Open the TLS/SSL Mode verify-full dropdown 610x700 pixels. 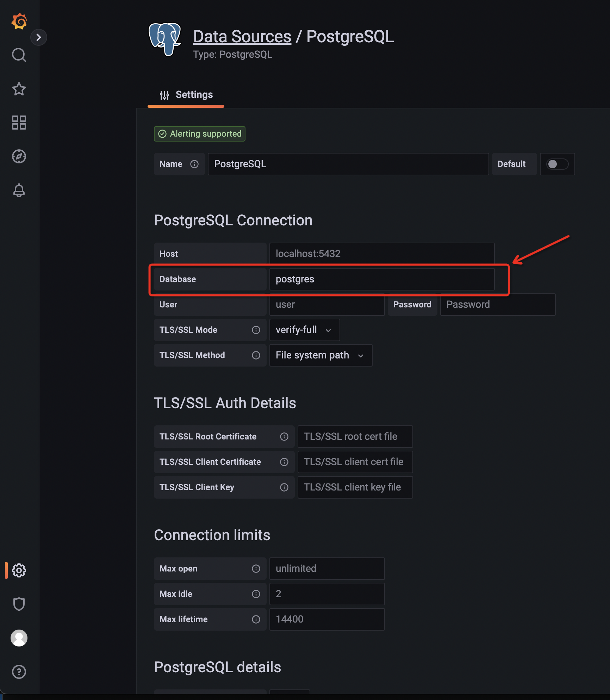[305, 330]
